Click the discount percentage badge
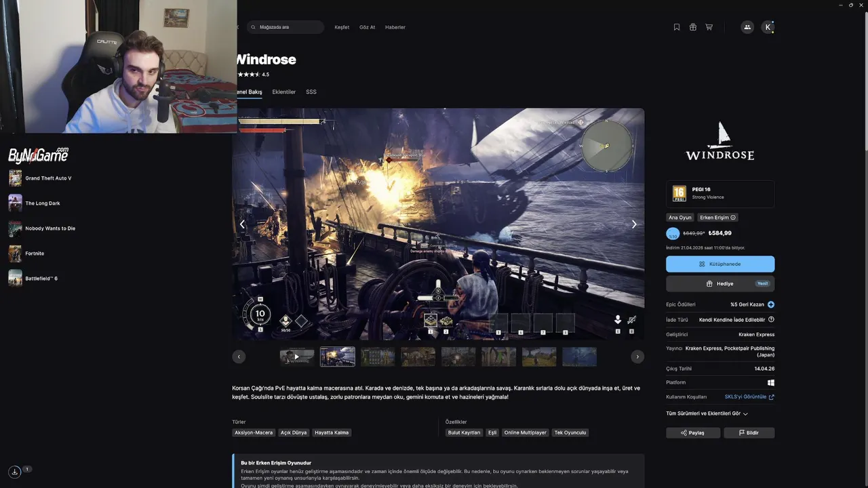The height and width of the screenshot is (488, 868). click(x=673, y=233)
